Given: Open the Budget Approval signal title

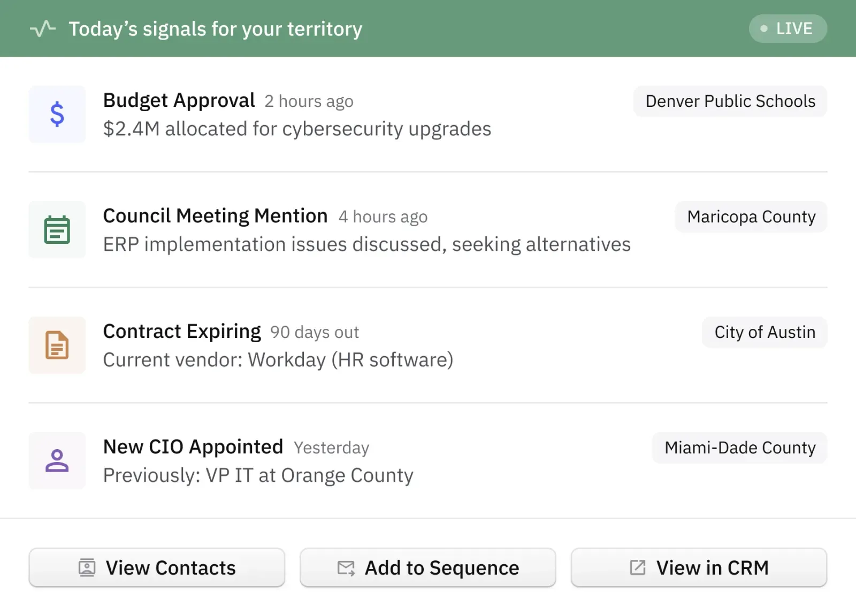Looking at the screenshot, I should pos(179,101).
